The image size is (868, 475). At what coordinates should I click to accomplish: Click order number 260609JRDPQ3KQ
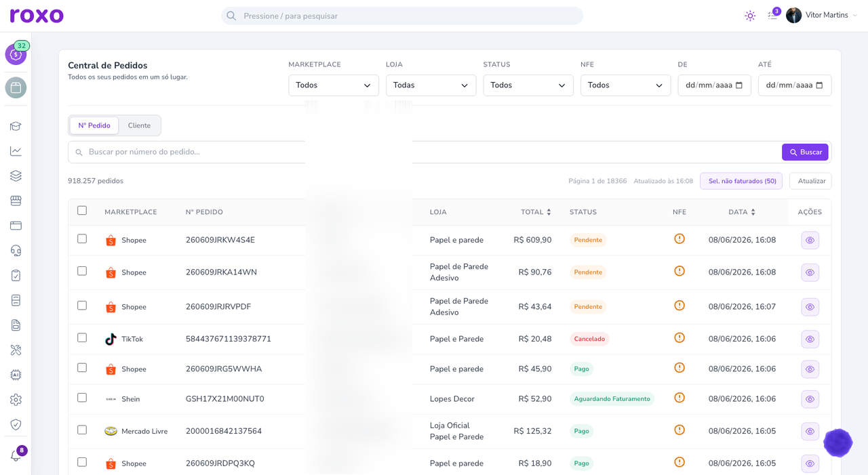(x=220, y=463)
